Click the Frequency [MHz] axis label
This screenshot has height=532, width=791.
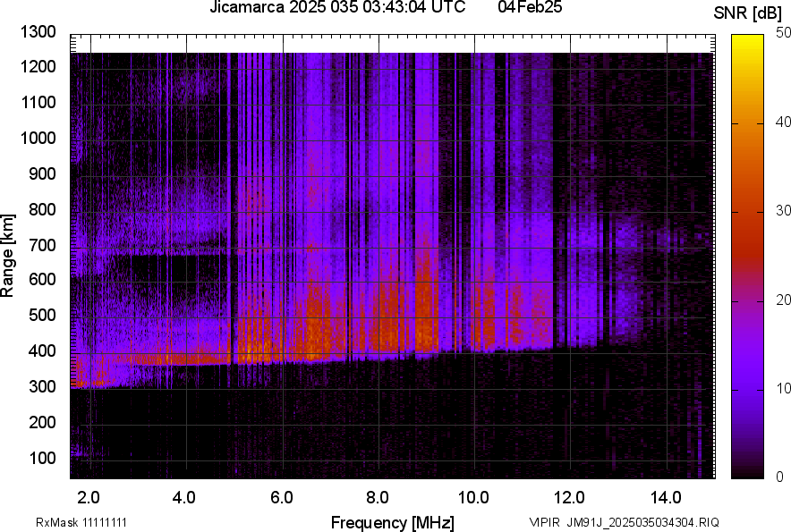392,522
